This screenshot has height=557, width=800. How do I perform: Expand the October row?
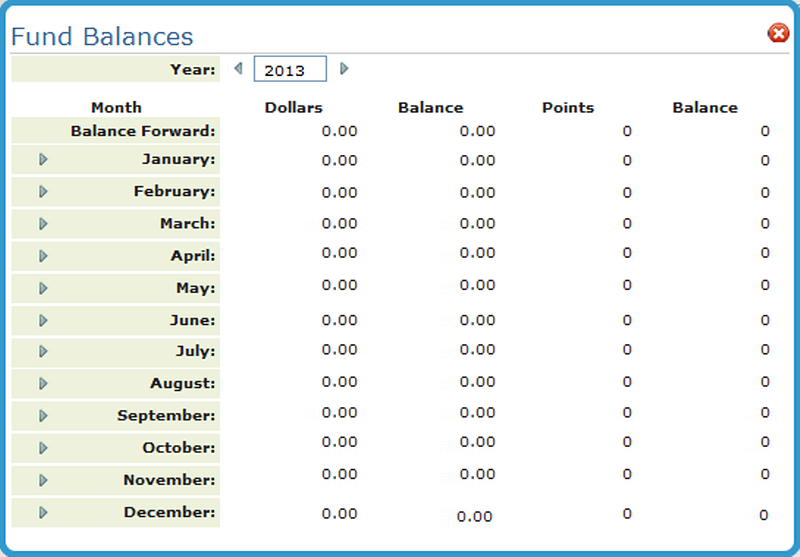coord(43,447)
